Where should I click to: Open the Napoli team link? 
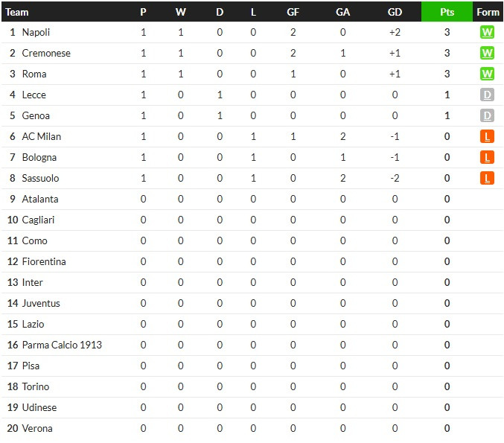click(x=36, y=32)
